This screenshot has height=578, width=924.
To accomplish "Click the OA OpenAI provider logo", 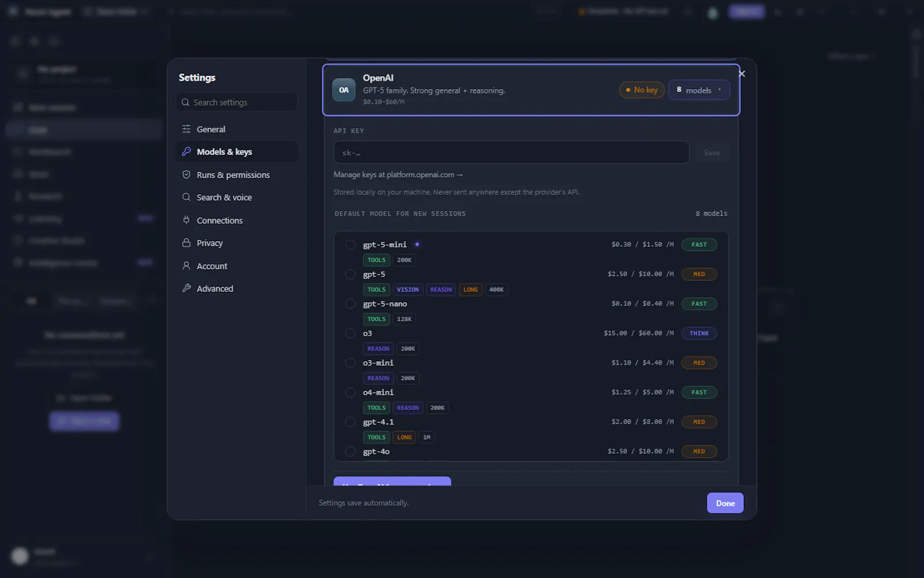I will click(x=344, y=90).
